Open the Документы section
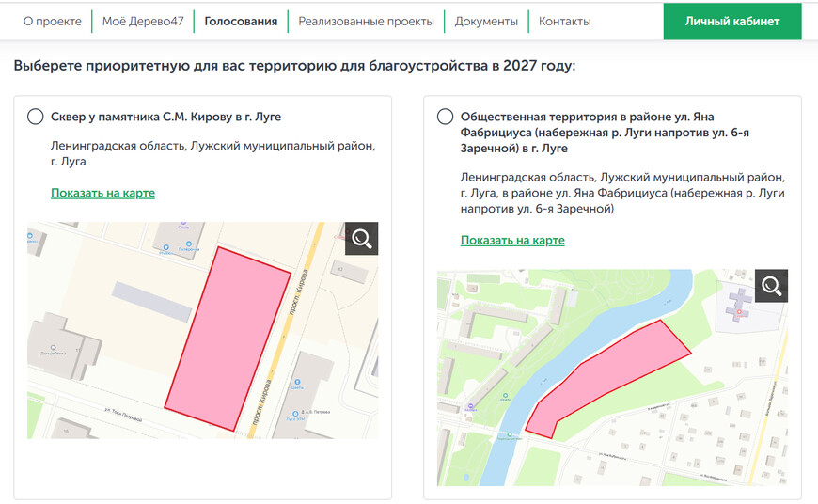The image size is (818, 504). (x=486, y=21)
